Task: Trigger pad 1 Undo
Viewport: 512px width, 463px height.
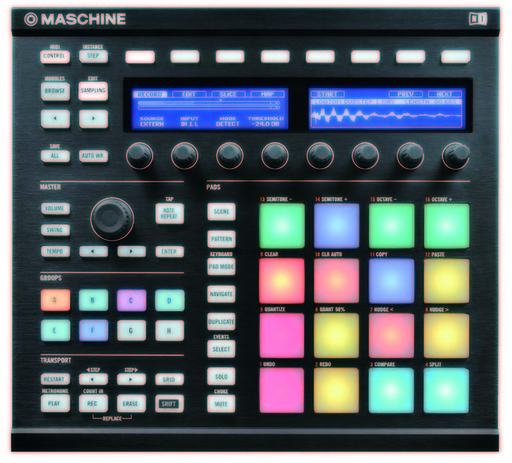Action: [282, 390]
